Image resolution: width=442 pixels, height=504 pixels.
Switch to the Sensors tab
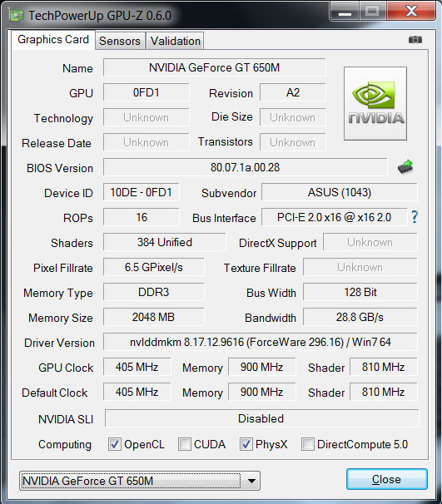[120, 41]
